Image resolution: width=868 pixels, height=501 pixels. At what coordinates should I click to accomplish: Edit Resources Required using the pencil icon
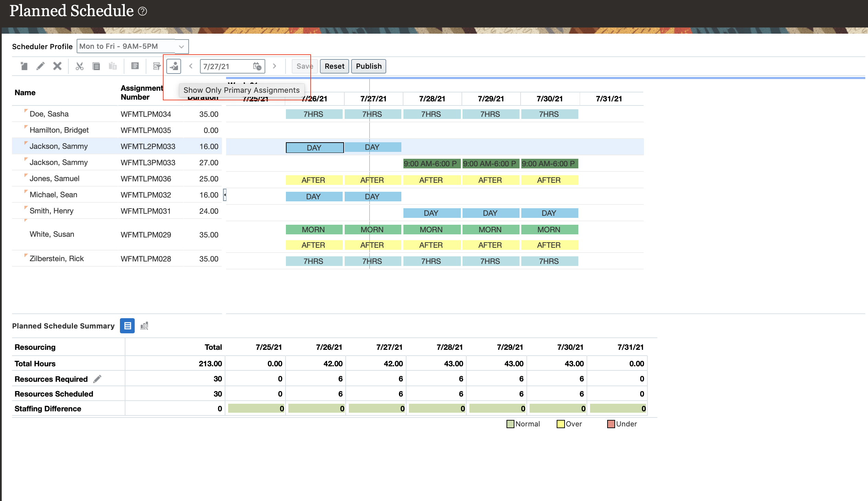click(98, 379)
